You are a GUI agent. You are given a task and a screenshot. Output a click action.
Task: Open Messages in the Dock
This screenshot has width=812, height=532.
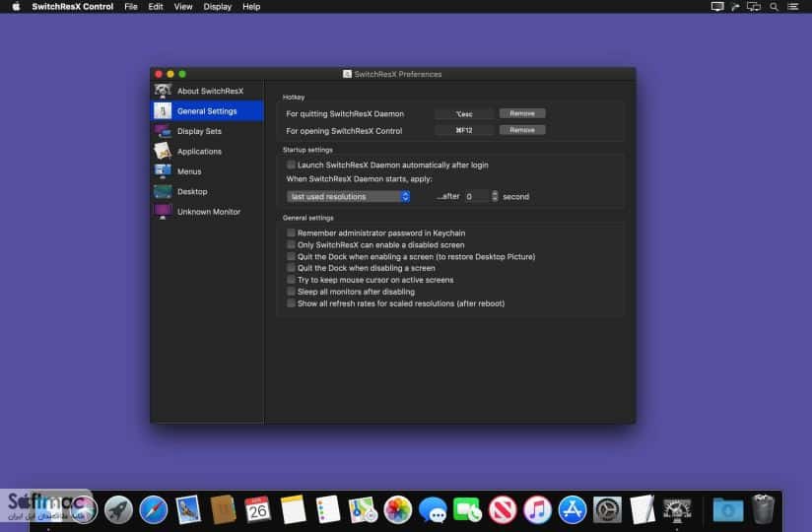point(433,509)
